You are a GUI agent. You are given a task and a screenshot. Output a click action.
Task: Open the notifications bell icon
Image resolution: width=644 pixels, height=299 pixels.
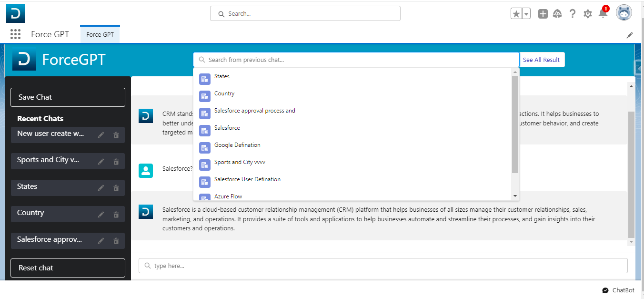tap(603, 13)
